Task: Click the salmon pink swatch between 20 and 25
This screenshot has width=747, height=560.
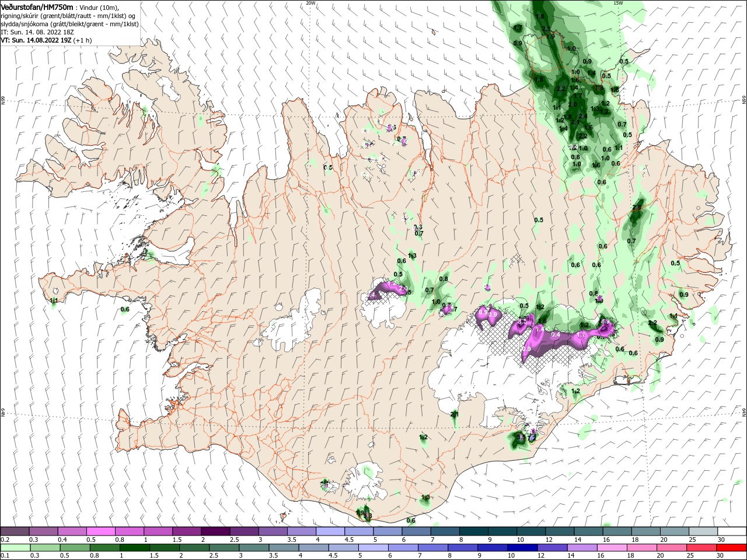Action: click(x=672, y=548)
